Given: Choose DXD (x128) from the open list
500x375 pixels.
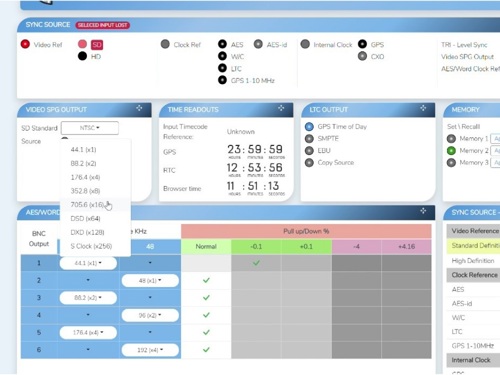Looking at the screenshot, I should tap(95, 232).
